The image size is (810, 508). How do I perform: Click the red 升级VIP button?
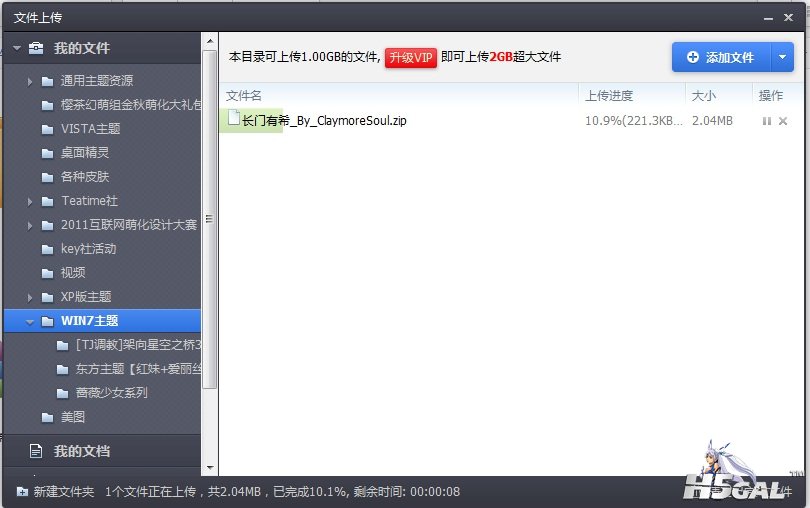(411, 58)
